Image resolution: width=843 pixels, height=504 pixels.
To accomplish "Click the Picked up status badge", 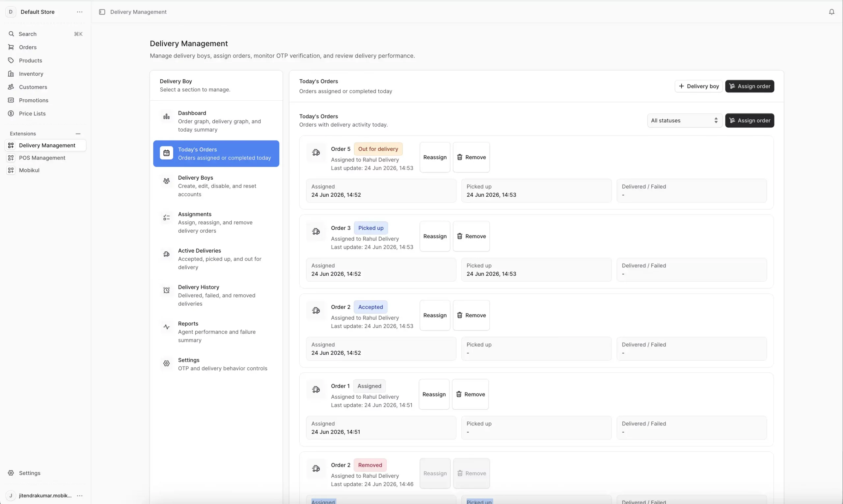I will tap(370, 228).
